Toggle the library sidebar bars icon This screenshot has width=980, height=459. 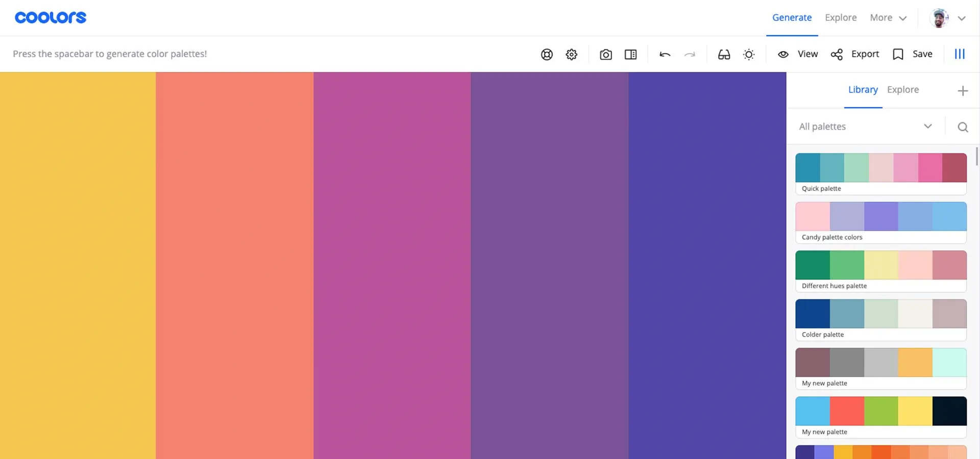click(x=960, y=54)
